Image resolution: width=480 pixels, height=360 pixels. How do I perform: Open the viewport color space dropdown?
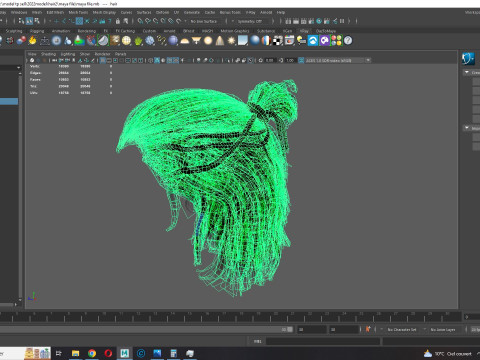tap(338, 60)
